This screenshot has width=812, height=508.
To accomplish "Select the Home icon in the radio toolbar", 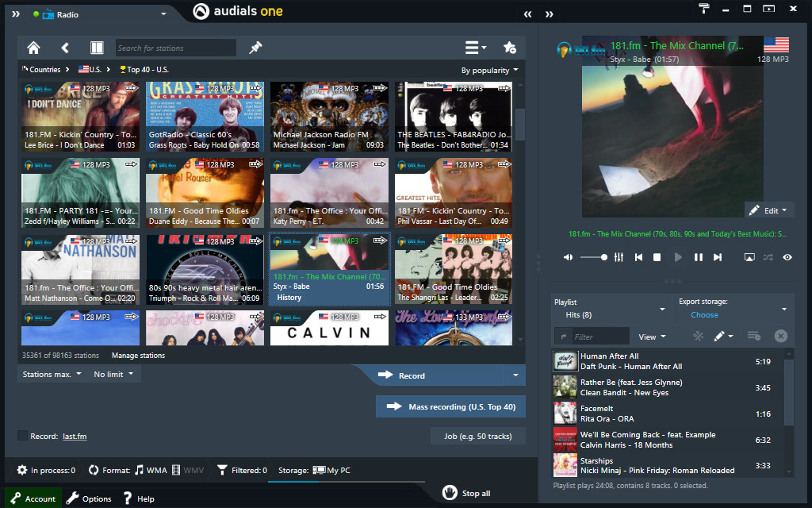I will point(33,48).
